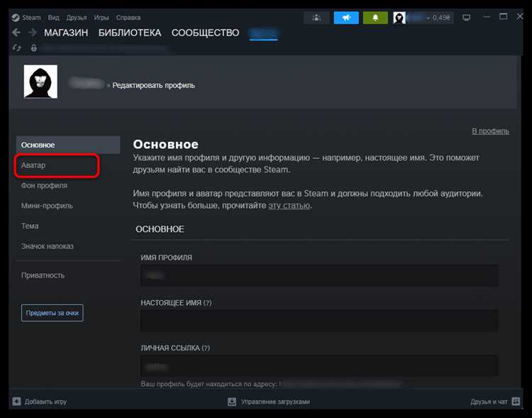
Task: Click the Steam logo icon in menu bar
Action: point(16,18)
